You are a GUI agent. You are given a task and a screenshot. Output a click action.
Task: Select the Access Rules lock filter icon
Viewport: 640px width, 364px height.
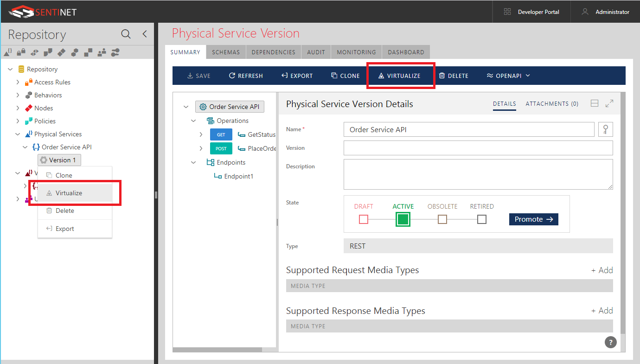[x=21, y=52]
